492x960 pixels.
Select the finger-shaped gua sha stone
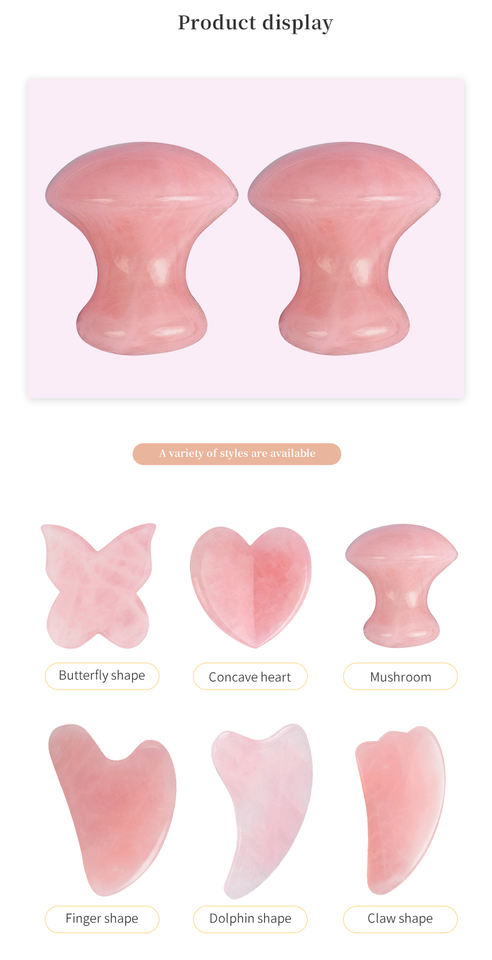pyautogui.click(x=113, y=809)
